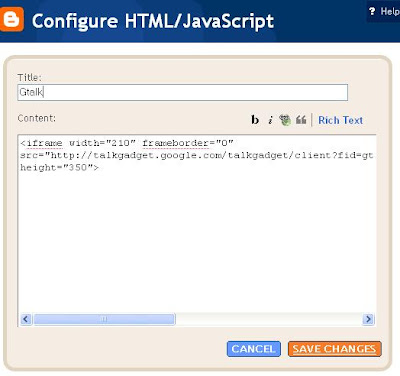Click the right arrow of horizontal scrollbar

368,319
